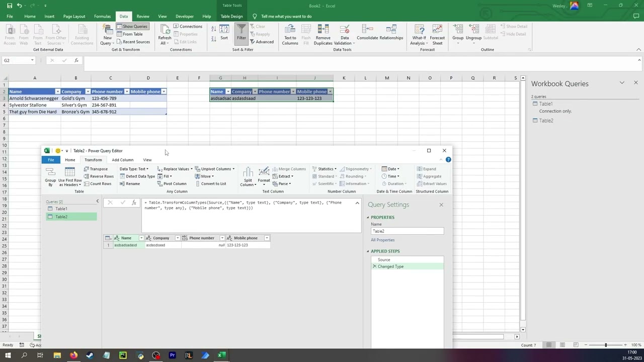Switch to Power Query Editor Home tab
644x362 pixels.
(x=70, y=160)
